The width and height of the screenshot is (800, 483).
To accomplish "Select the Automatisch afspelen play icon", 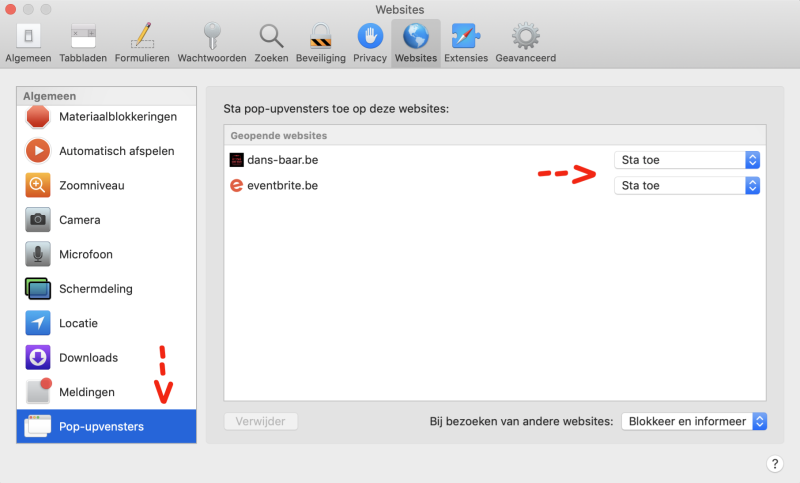I will 38,151.
